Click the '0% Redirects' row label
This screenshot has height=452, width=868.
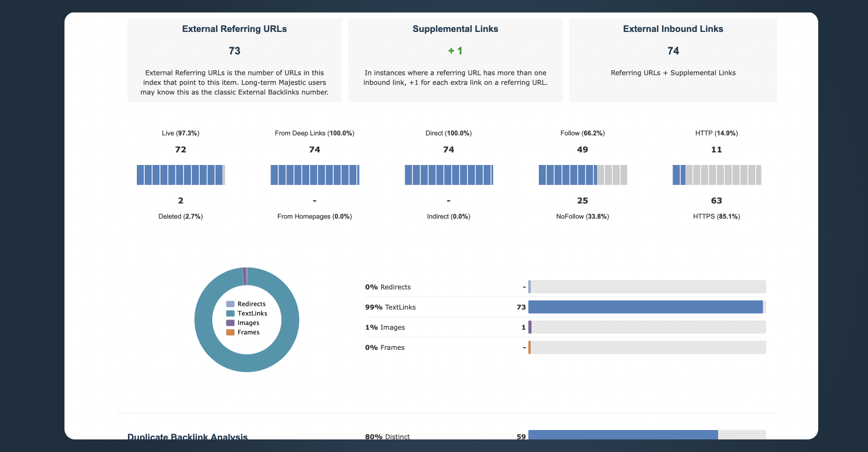(x=388, y=287)
